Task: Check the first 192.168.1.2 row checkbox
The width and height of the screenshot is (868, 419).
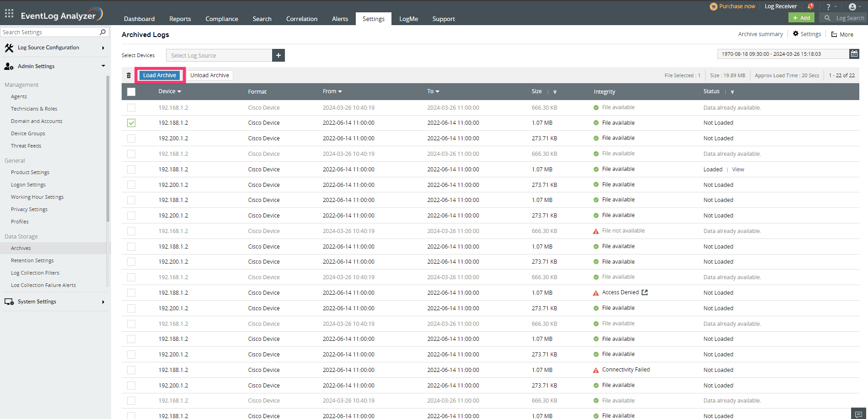Action: point(131,108)
